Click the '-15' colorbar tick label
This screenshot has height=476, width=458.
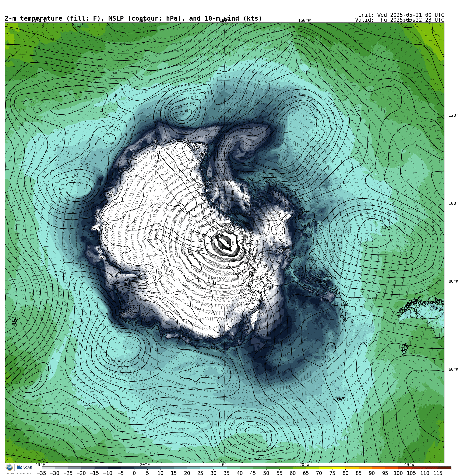click(x=94, y=473)
